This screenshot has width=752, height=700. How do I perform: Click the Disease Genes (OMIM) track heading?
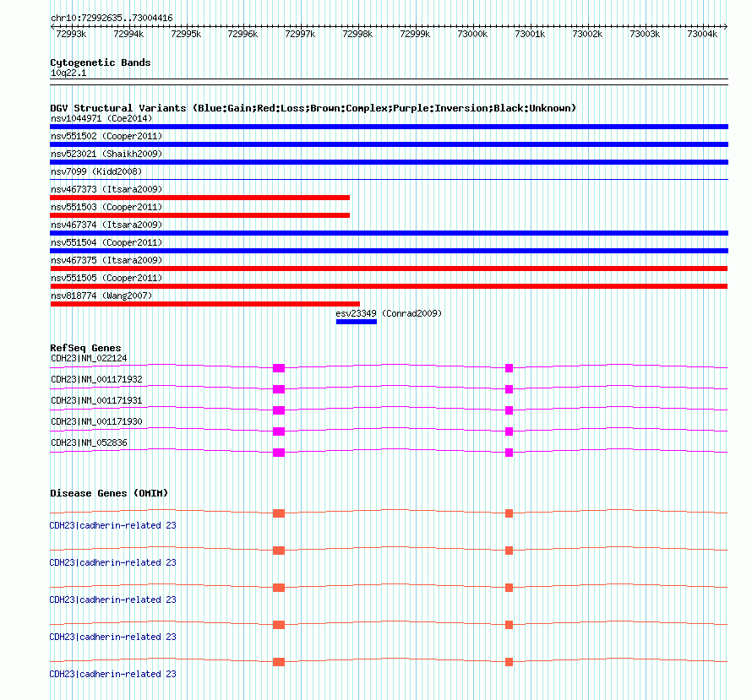click(109, 493)
